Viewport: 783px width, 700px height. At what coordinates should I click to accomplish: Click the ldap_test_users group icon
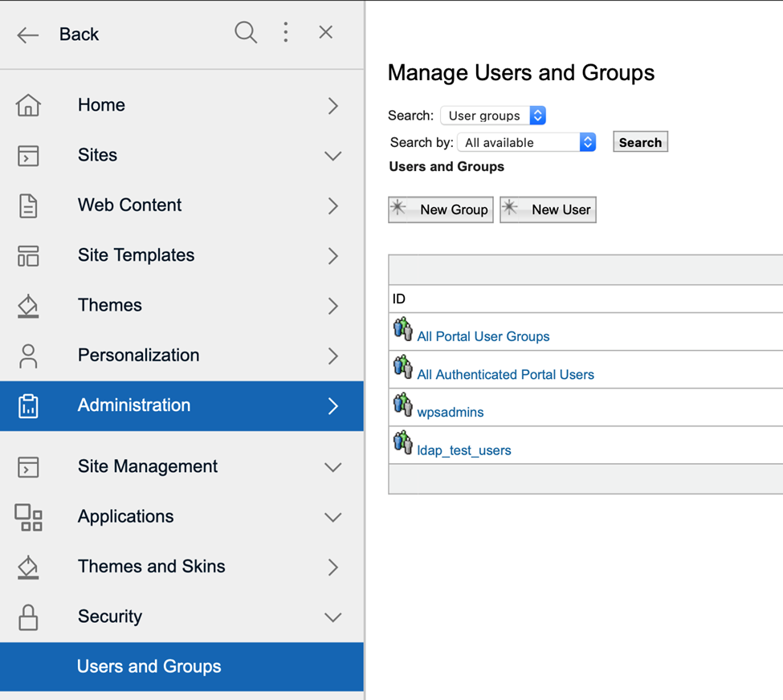point(402,442)
